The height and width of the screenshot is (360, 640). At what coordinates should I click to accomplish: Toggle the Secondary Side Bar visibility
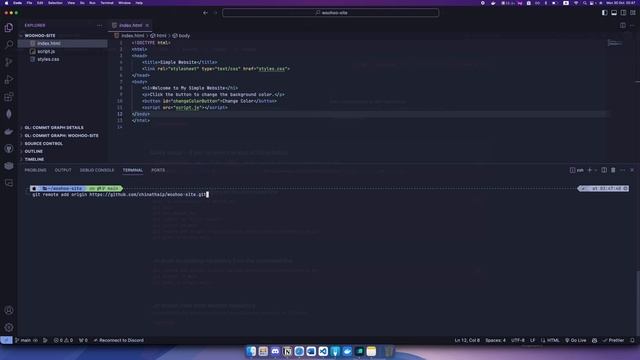click(623, 13)
